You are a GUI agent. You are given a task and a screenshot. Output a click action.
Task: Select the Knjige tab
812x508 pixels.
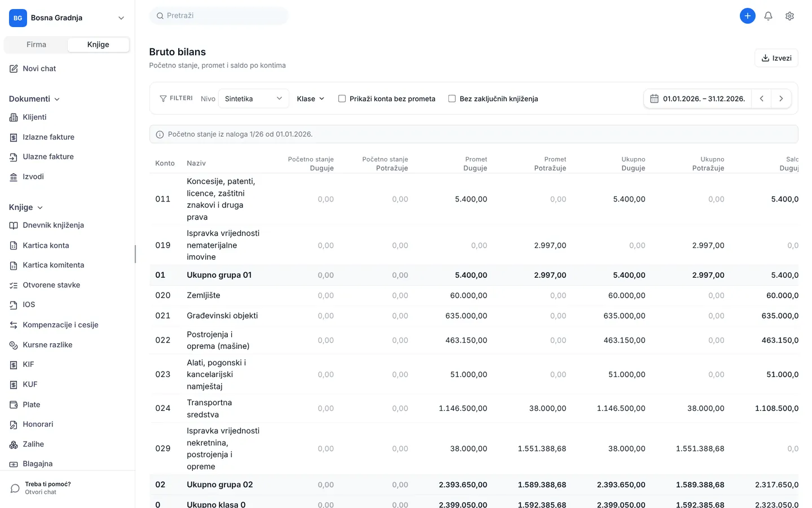[x=98, y=45]
